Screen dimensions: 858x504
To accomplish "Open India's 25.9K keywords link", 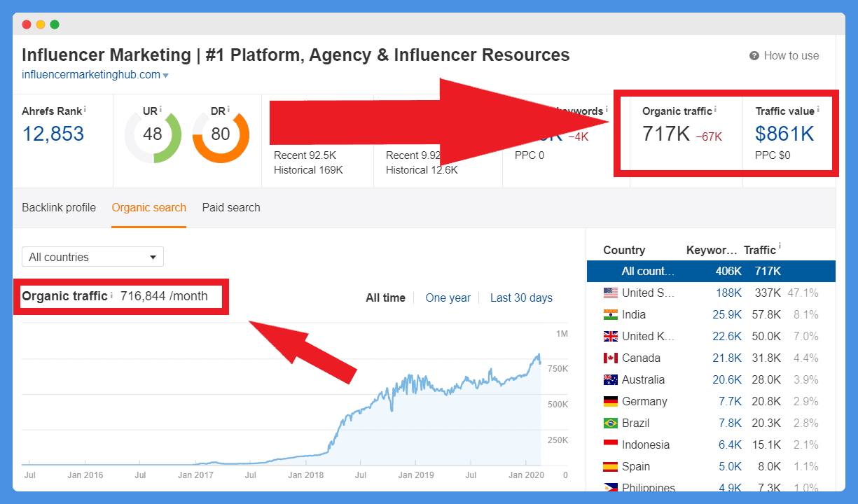I will pyautogui.click(x=728, y=314).
